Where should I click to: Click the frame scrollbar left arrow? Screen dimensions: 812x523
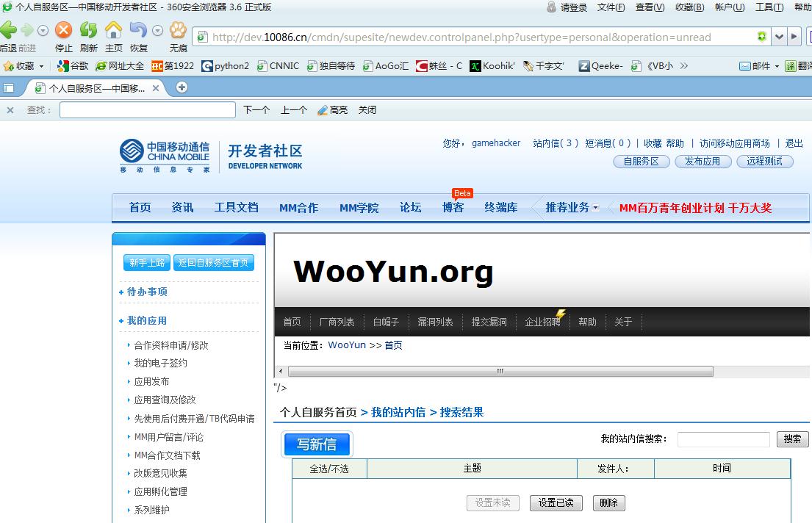(281, 371)
